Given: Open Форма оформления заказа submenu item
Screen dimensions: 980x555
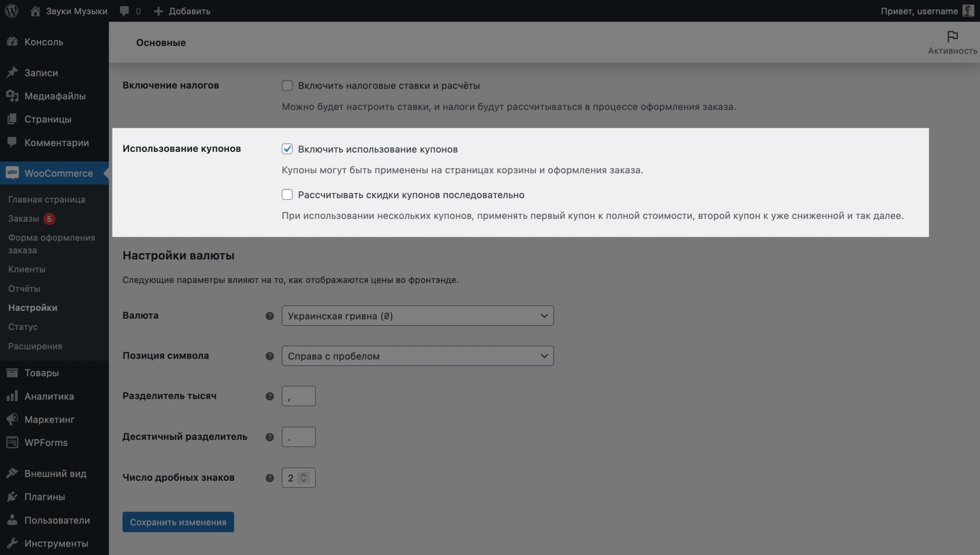Looking at the screenshot, I should tap(52, 244).
